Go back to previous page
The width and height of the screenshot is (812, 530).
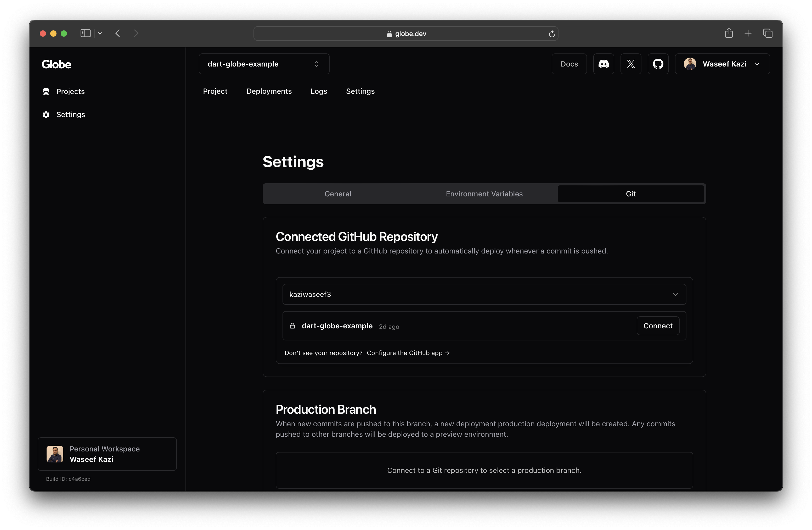(x=118, y=33)
